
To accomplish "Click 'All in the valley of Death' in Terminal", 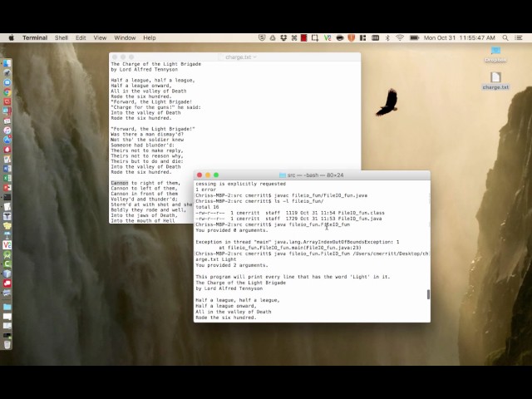I will click(x=234, y=312).
